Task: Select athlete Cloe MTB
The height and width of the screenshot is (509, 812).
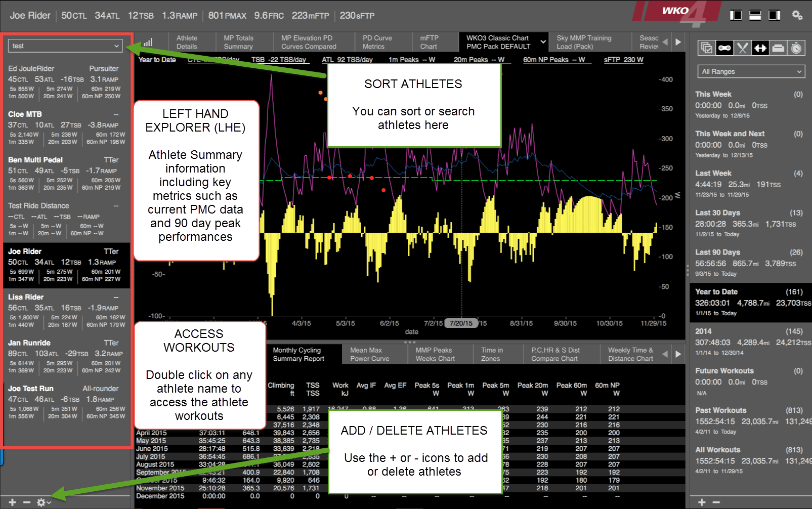Action: (66, 128)
